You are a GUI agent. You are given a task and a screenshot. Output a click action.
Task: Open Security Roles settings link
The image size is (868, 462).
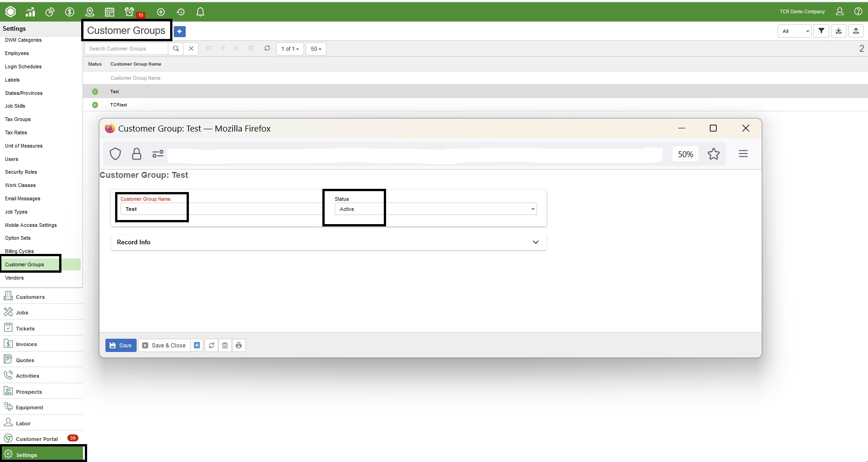click(x=21, y=172)
